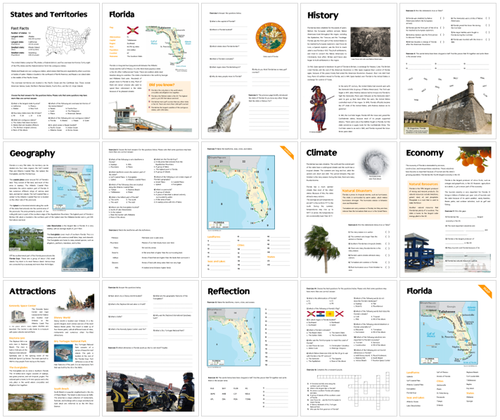Select the Florida state flag image

(133, 31)
